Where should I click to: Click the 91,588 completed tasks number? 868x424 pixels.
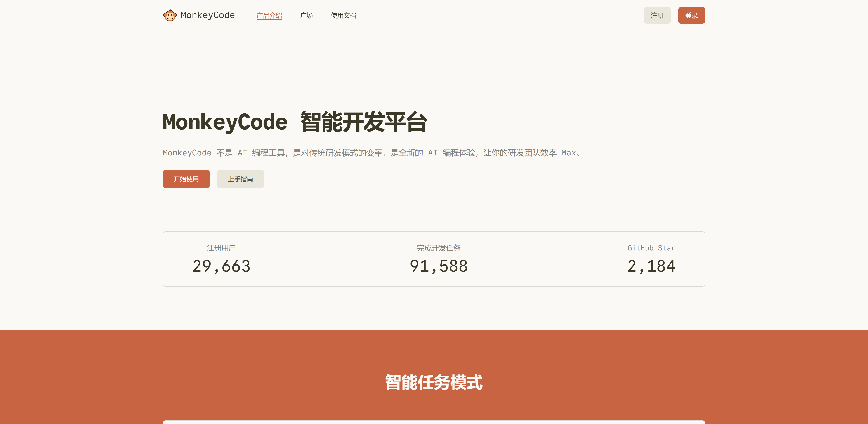point(438,266)
